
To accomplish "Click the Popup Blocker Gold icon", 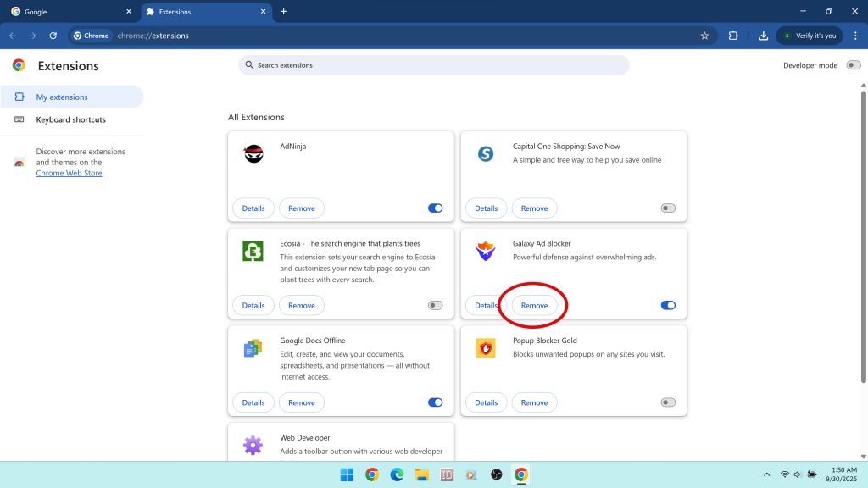I will point(486,347).
